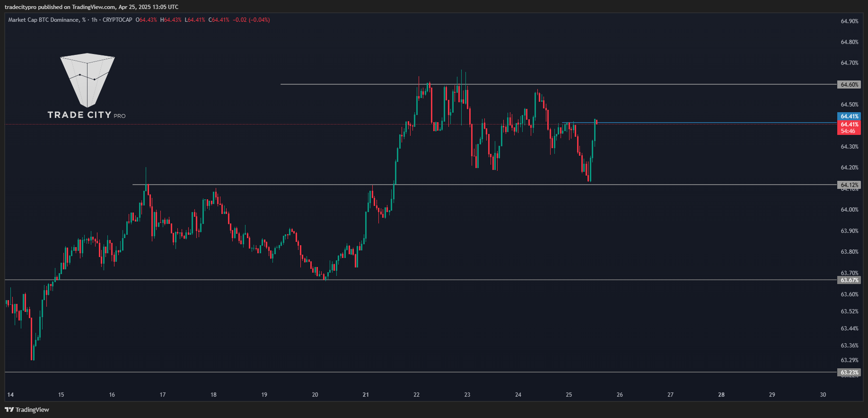Click the '63.29%' price axis tick
868x418 pixels.
pyautogui.click(x=850, y=360)
